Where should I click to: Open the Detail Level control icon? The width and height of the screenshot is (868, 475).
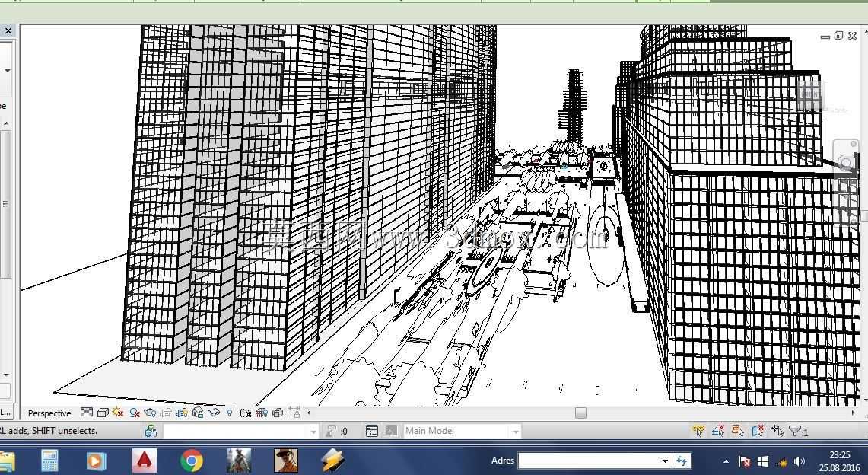(x=87, y=413)
